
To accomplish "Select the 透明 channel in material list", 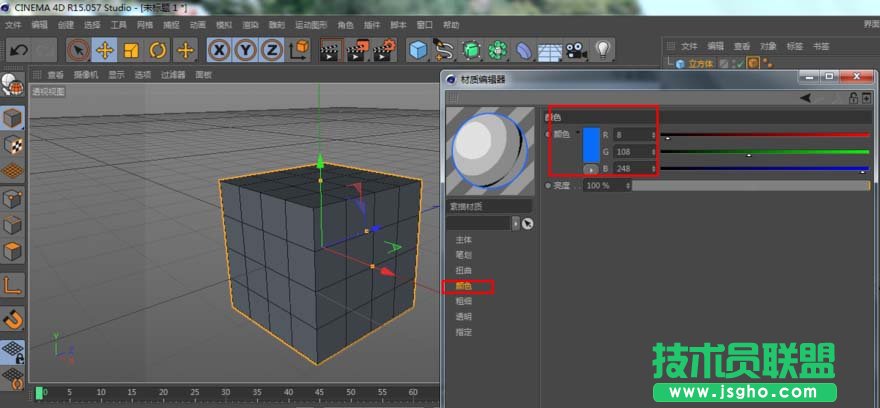I will coord(463,317).
